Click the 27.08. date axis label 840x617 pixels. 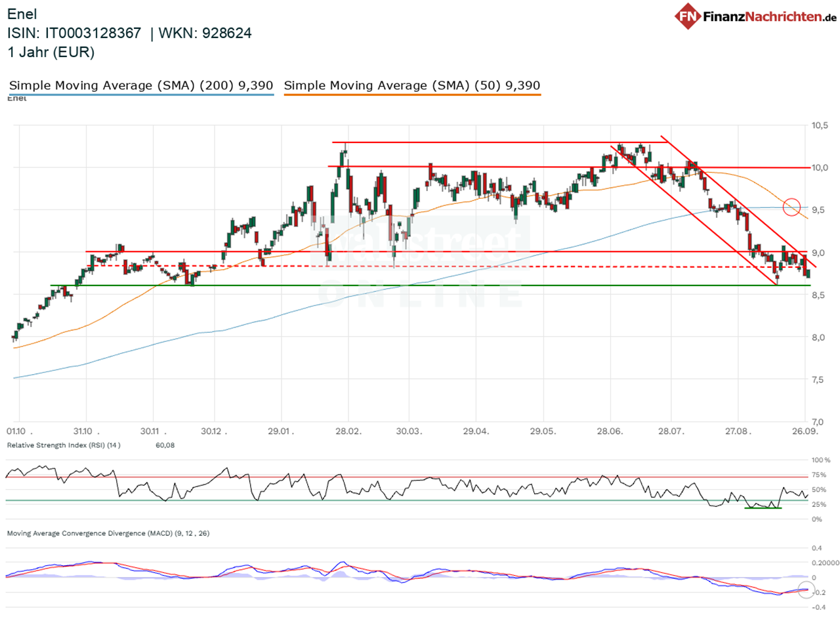tap(738, 432)
